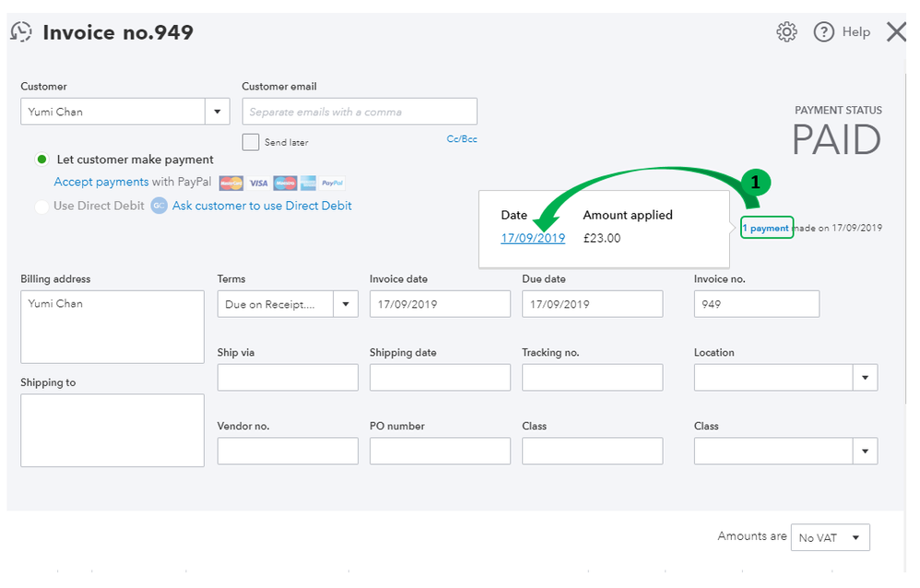Open the Location dropdown

[865, 377]
